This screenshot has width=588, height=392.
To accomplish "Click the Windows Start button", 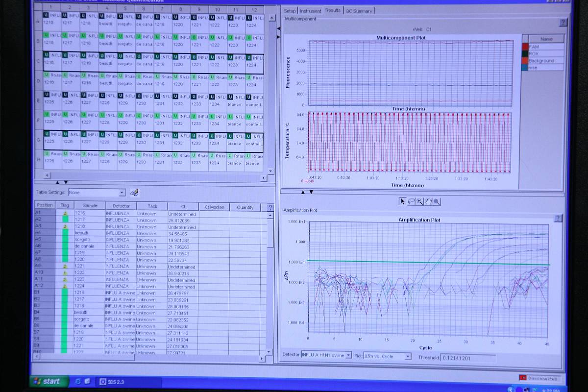I will click(x=47, y=381).
